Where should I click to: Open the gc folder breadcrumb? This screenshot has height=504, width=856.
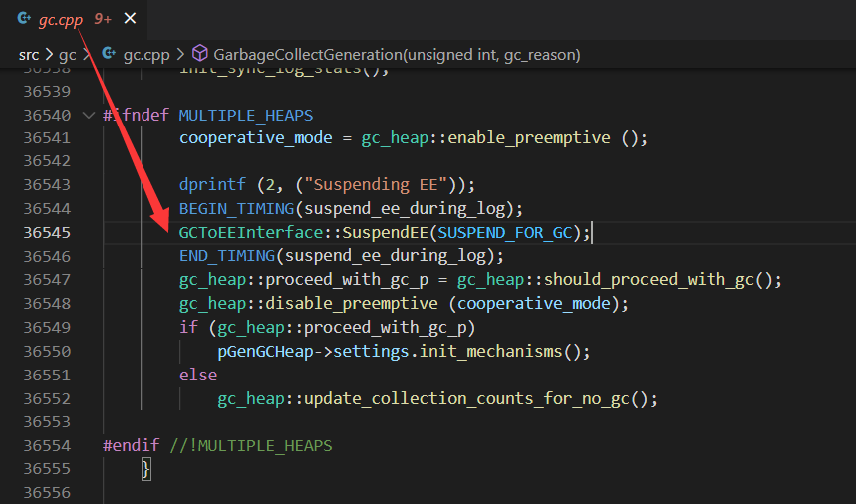67,54
